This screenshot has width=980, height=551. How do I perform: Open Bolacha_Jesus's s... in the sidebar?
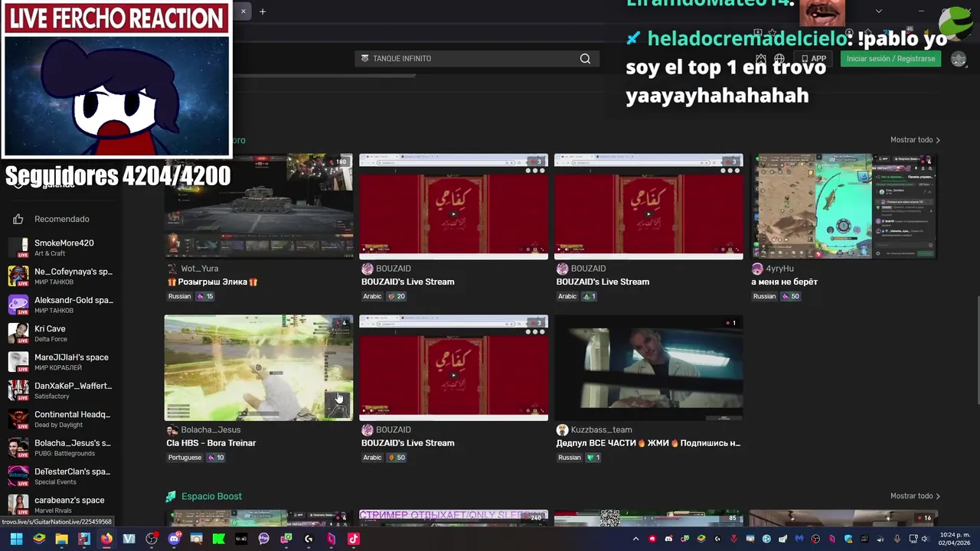[x=61, y=448]
